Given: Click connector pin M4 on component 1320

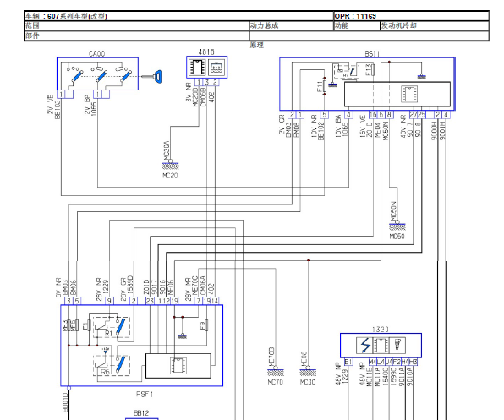Looking at the screenshot, I should click(x=373, y=362).
